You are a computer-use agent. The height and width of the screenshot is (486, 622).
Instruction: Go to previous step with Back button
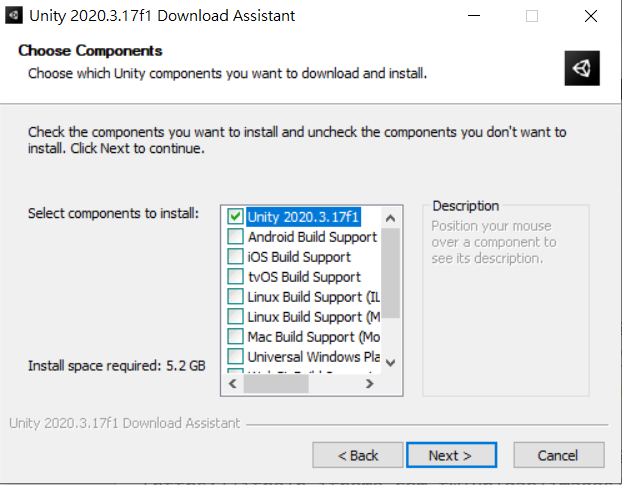click(358, 455)
